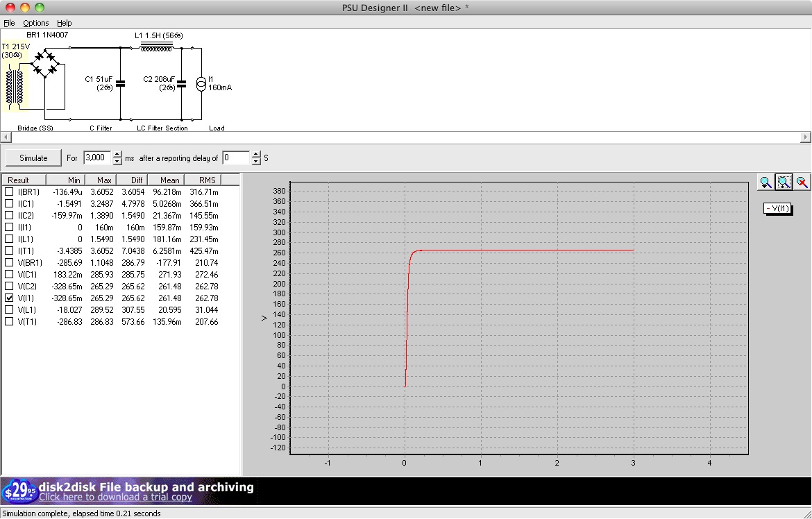Enable the I(I1) result checkbox

tap(9, 228)
